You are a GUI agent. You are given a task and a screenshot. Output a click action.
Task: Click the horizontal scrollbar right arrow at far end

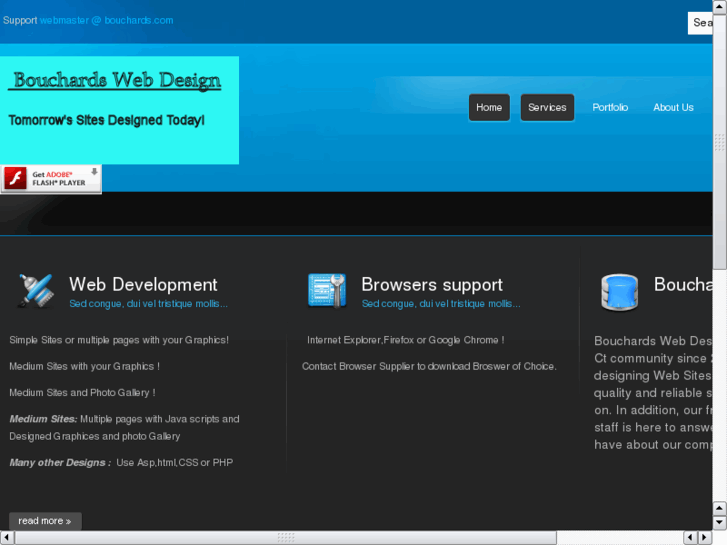tap(705, 538)
